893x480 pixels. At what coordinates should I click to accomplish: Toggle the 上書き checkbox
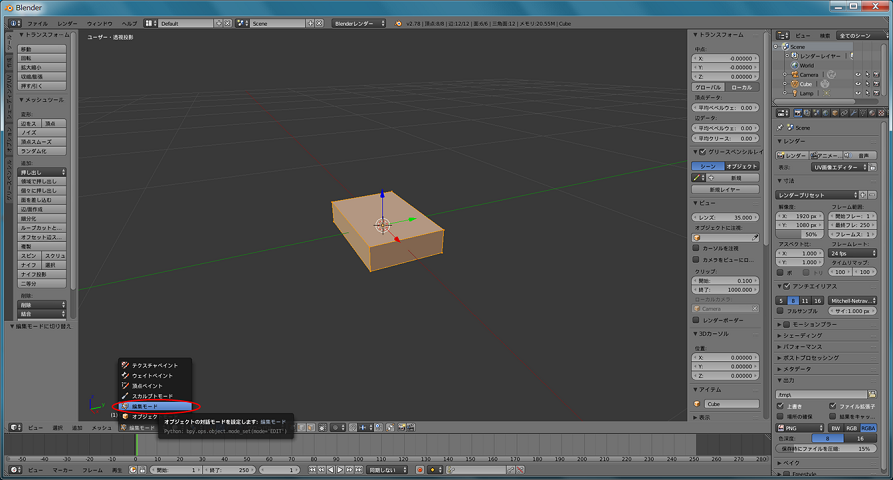782,406
